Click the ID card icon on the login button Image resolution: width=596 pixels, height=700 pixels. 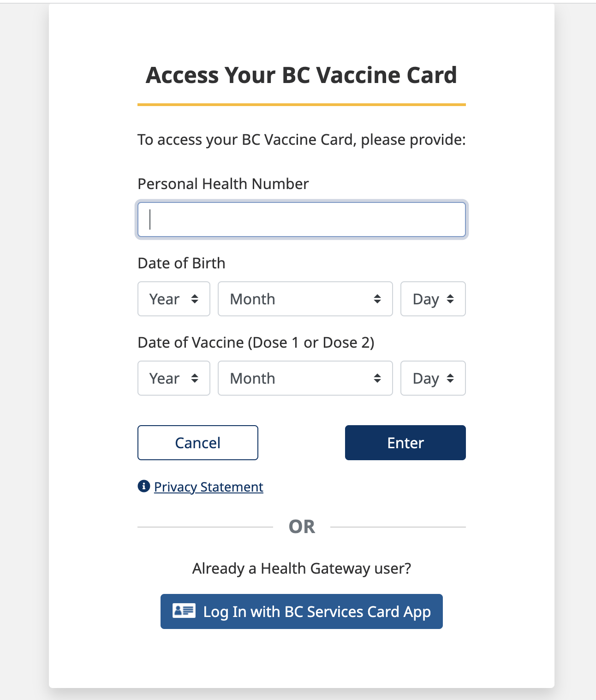coord(184,611)
